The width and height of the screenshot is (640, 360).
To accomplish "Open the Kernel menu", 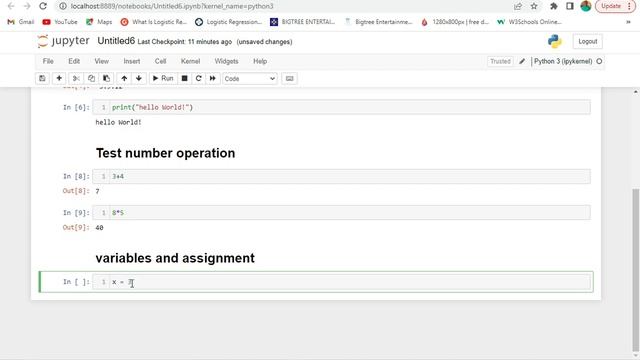I will (x=190, y=61).
